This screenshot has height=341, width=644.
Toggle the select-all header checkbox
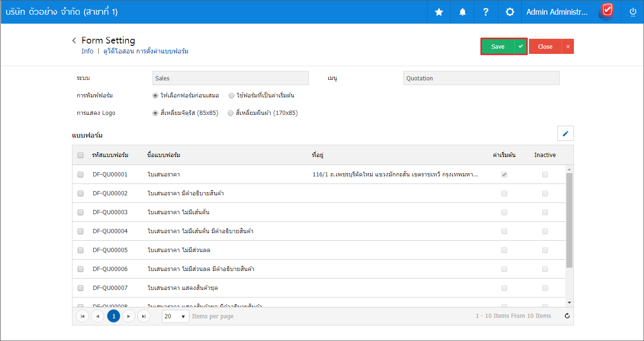(80, 155)
